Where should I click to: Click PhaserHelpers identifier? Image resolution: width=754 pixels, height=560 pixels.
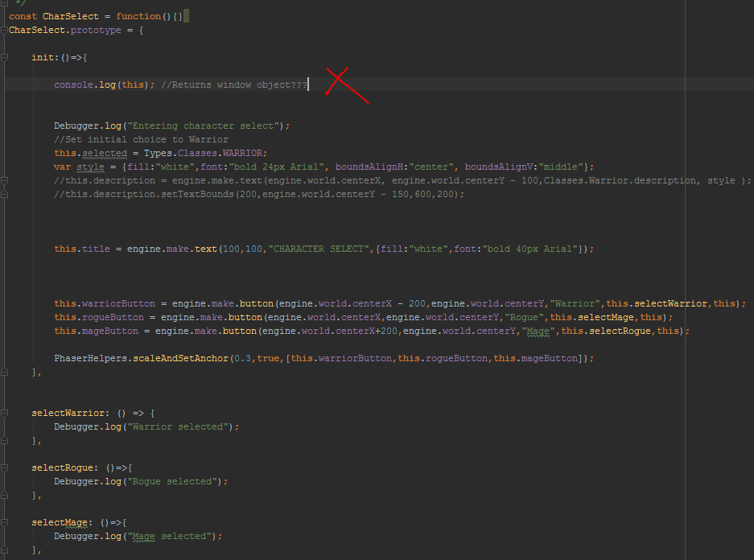tap(90, 359)
